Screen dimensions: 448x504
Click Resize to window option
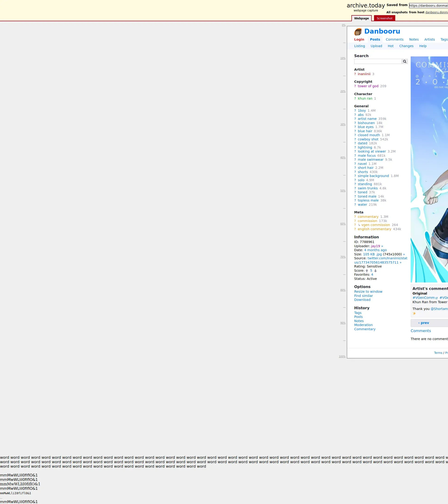click(x=368, y=292)
